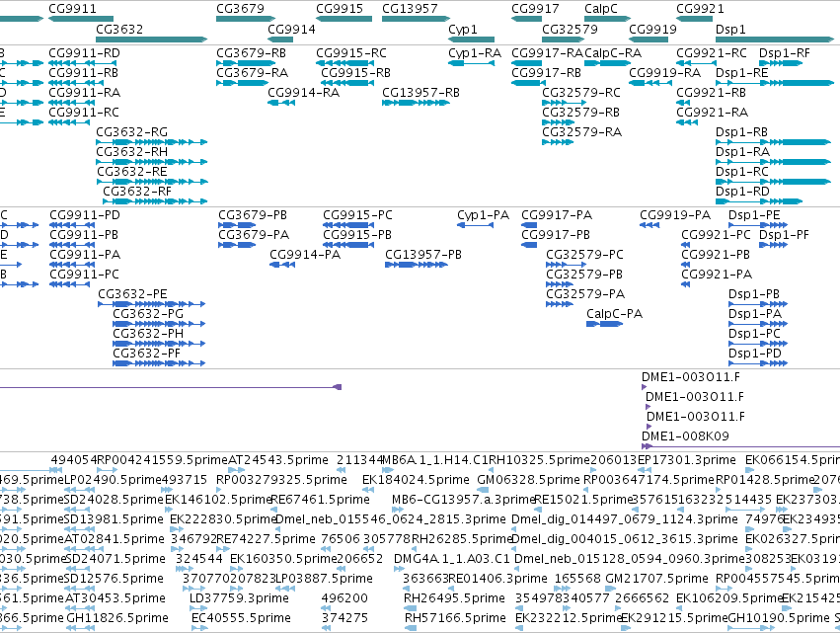The width and height of the screenshot is (840, 633).
Task: Click EST EK184024.5prime
Action: (368, 490)
